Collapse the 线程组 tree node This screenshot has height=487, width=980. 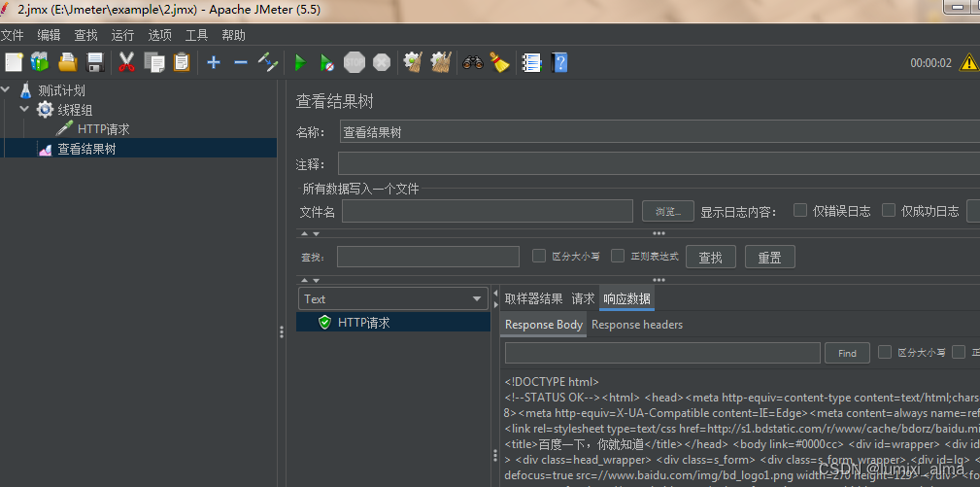tap(24, 110)
